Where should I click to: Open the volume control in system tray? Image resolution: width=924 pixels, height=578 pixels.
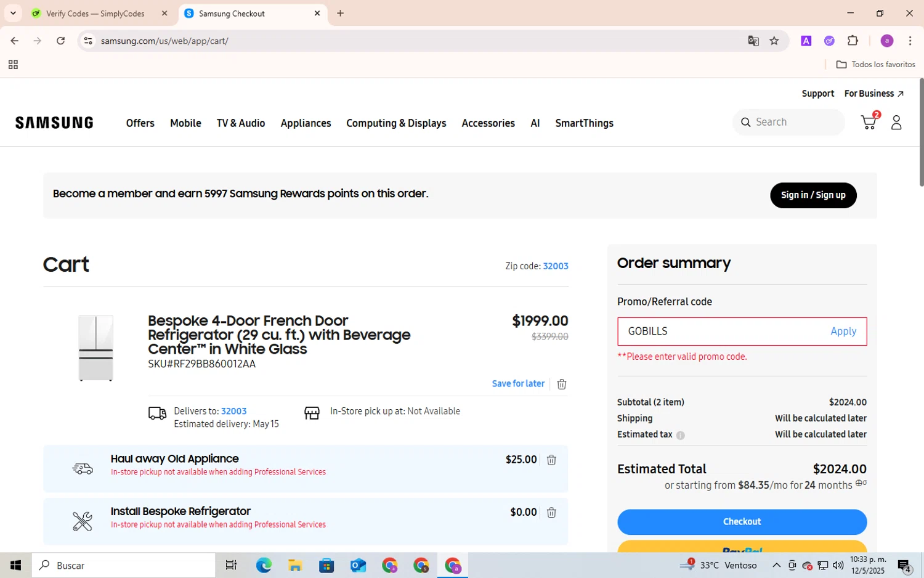[x=838, y=565]
